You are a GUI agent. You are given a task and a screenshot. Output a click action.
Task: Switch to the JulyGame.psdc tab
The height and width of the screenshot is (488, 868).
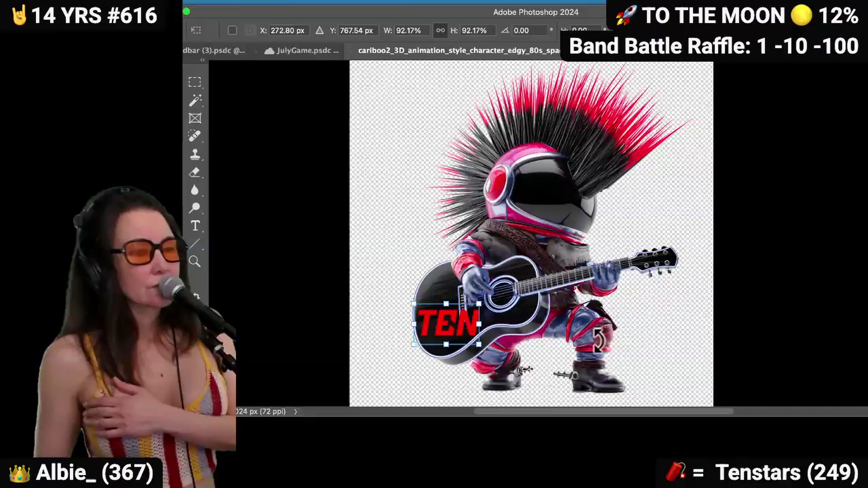[x=302, y=51]
